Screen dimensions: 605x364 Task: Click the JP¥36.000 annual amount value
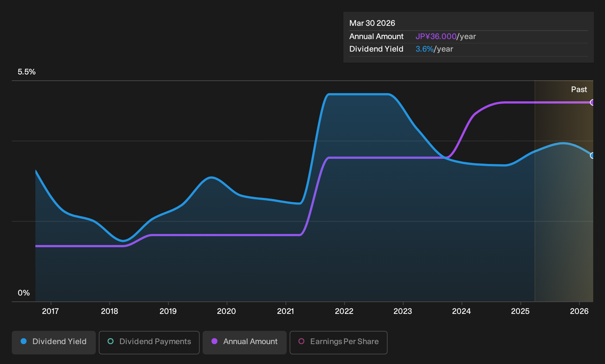click(x=436, y=36)
